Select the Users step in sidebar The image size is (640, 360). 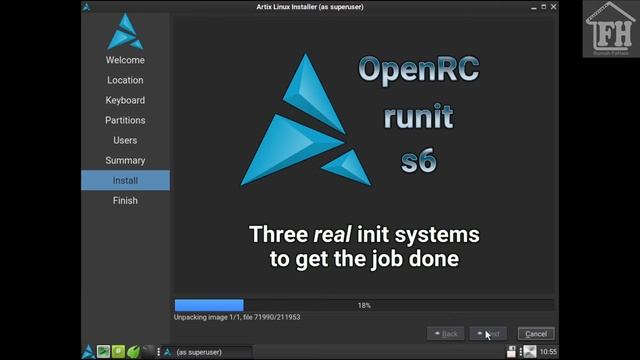pos(125,140)
